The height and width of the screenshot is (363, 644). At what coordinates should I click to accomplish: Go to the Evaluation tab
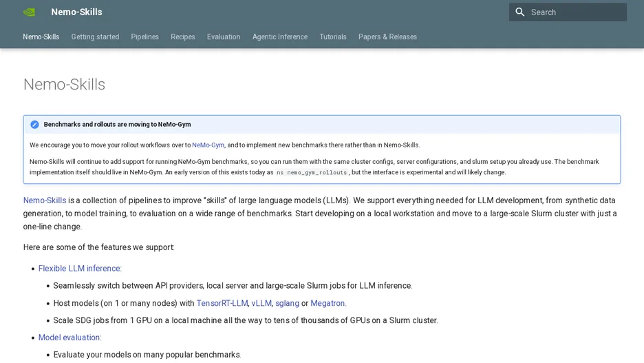pos(224,37)
